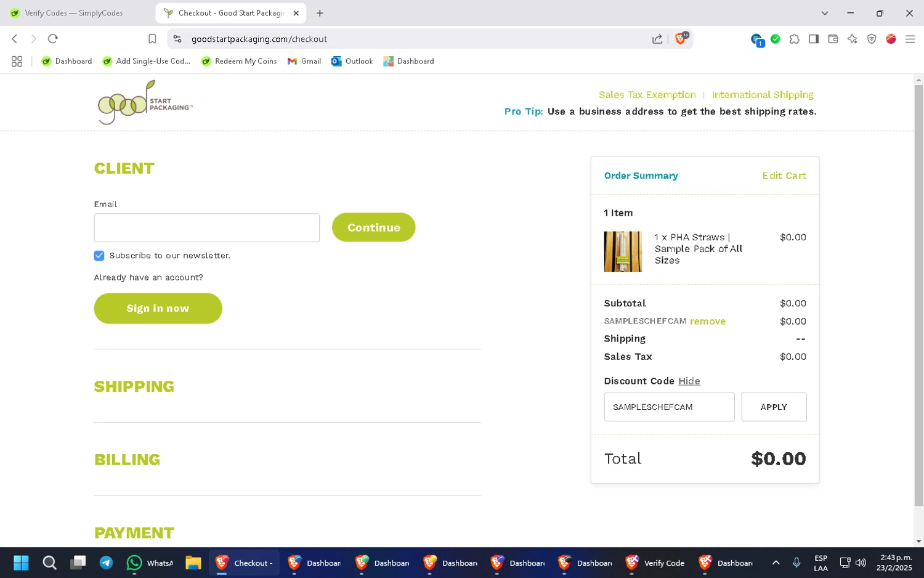Screen dimensions: 924x578
Task: Bookmark this page with the bookmark icon
Action: tap(152, 39)
